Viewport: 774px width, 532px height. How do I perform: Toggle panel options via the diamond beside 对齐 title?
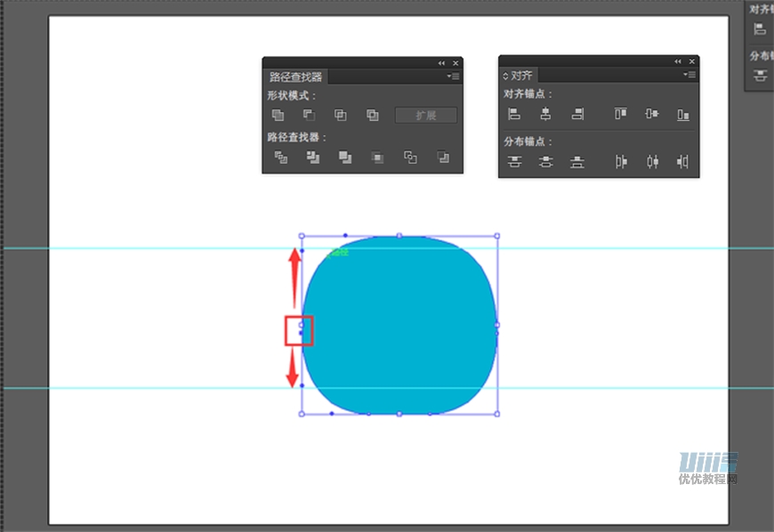point(507,75)
